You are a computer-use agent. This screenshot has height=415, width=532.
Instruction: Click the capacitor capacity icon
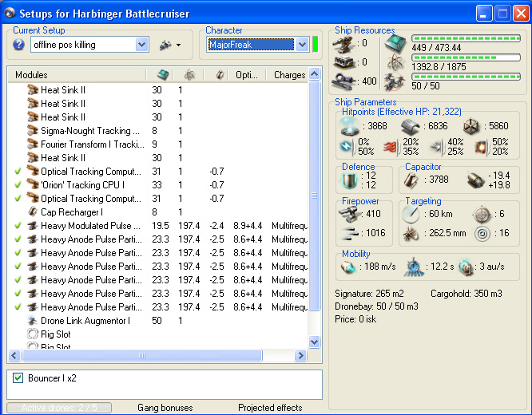click(x=412, y=180)
